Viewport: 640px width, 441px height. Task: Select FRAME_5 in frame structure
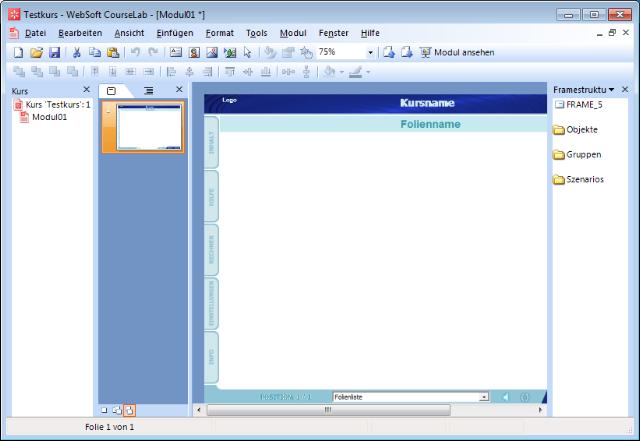(579, 105)
